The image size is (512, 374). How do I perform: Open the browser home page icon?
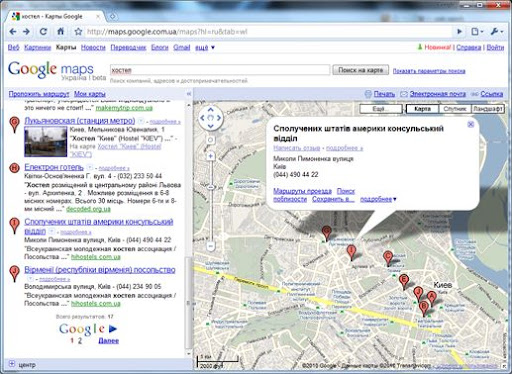click(x=60, y=31)
